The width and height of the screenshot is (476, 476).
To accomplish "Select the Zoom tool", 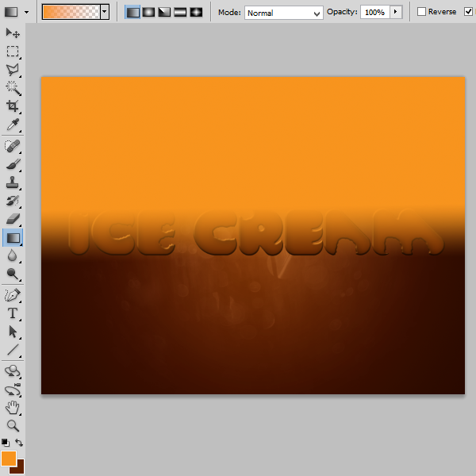I will coord(13,425).
